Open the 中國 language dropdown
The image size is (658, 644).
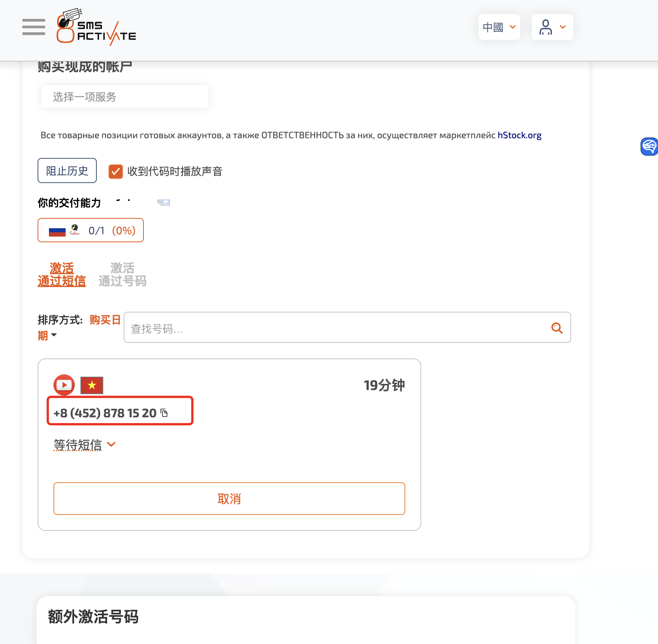pyautogui.click(x=499, y=27)
